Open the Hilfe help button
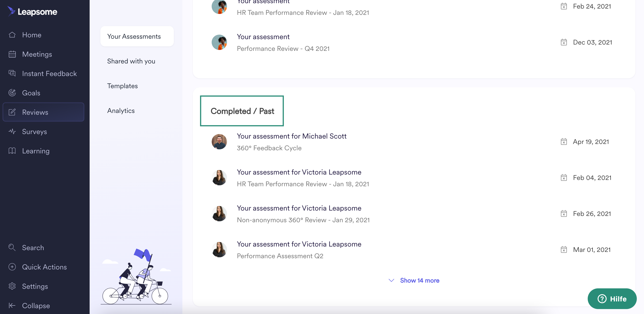 pyautogui.click(x=612, y=298)
